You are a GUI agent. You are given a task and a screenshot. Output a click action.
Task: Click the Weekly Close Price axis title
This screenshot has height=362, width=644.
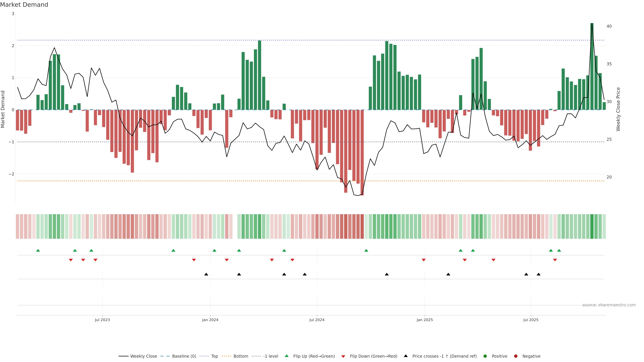pos(618,109)
